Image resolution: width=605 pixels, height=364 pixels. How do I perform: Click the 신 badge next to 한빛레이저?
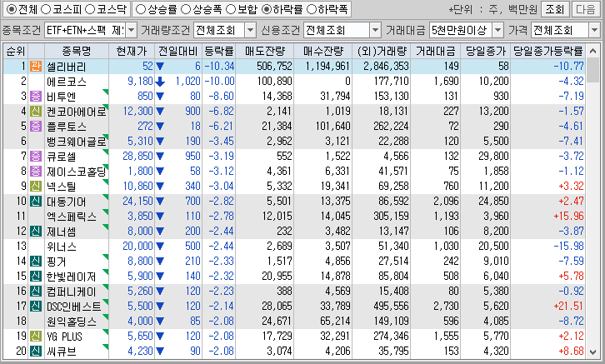click(36, 277)
